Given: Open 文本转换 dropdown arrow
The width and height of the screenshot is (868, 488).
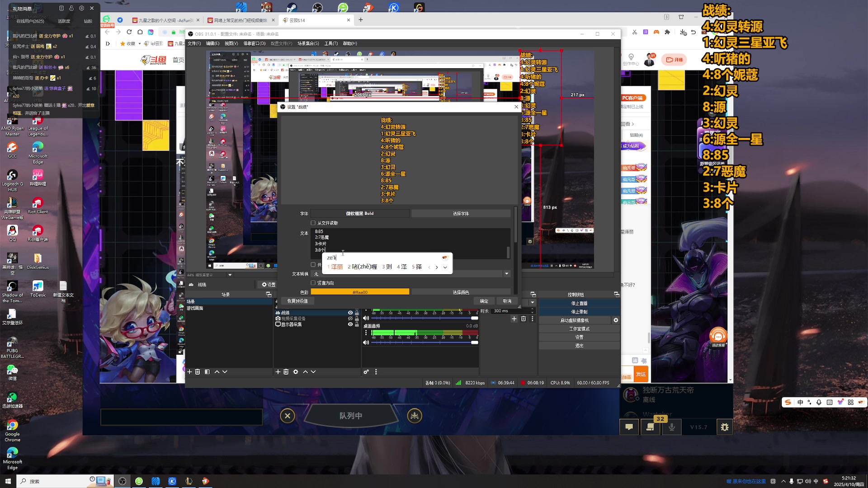Looking at the screenshot, I should click(506, 274).
